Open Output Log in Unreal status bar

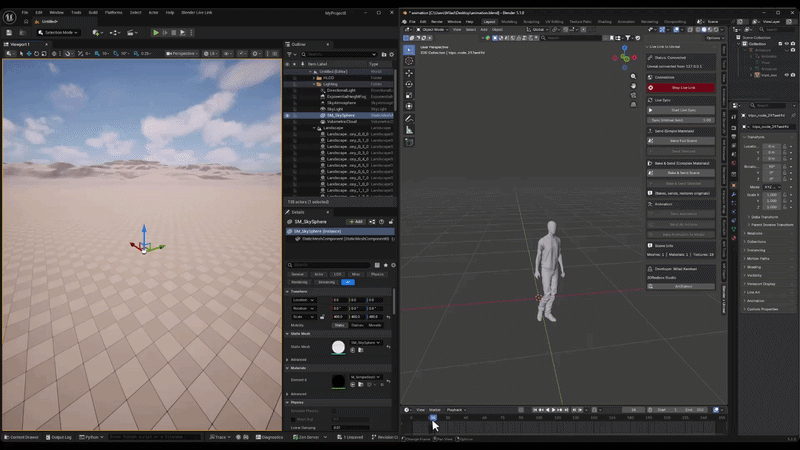59,437
